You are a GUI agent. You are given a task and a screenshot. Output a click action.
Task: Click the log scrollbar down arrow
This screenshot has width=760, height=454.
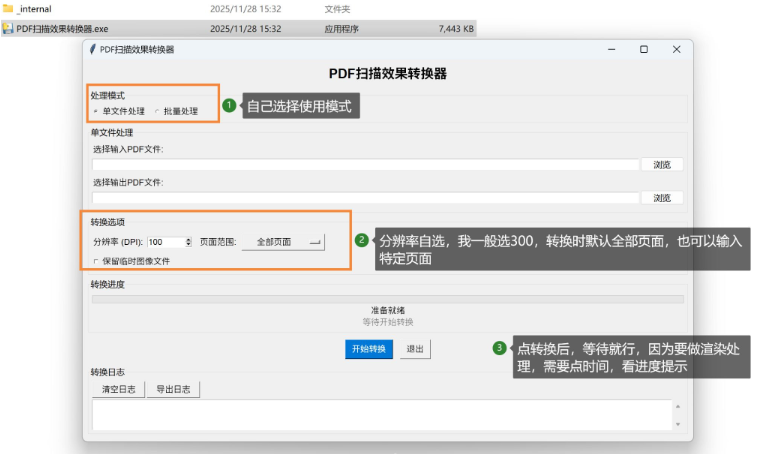click(678, 424)
